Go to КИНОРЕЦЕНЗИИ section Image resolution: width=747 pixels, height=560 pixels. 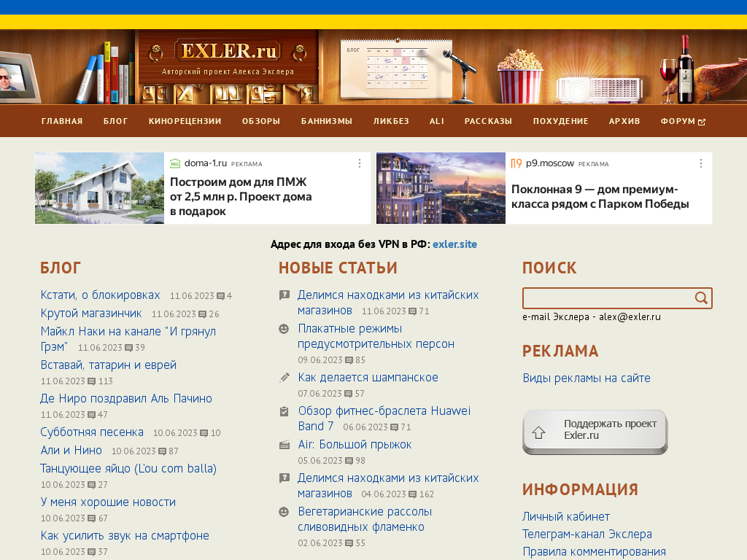(x=185, y=122)
